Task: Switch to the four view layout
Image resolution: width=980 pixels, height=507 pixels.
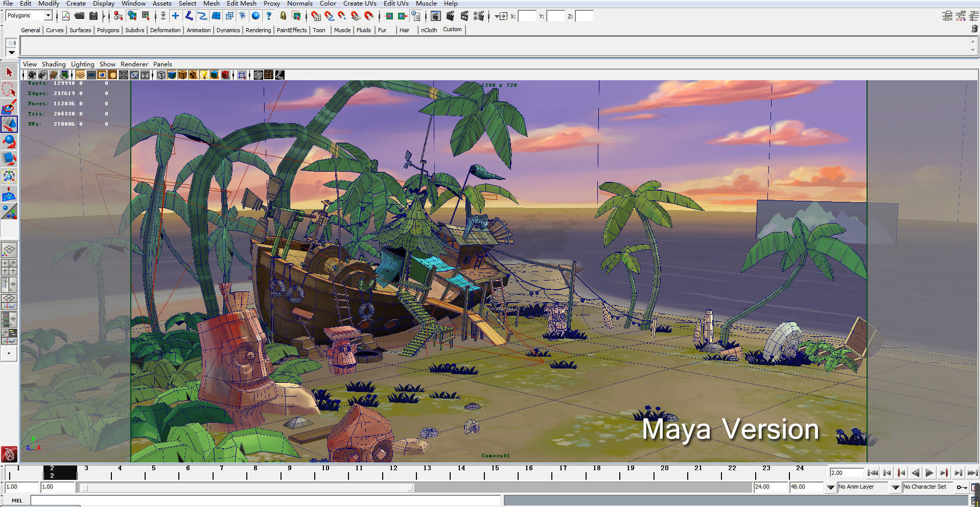Action: [9, 267]
